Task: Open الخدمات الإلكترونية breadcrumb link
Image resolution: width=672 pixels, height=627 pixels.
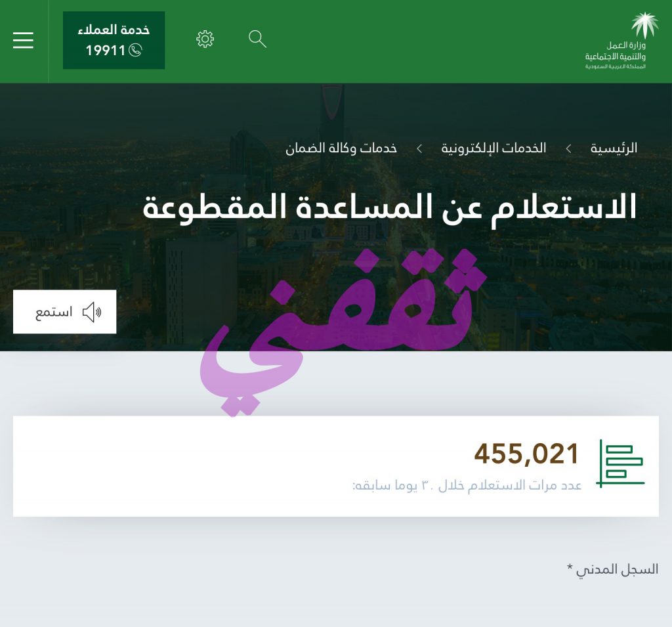Action: [x=493, y=148]
